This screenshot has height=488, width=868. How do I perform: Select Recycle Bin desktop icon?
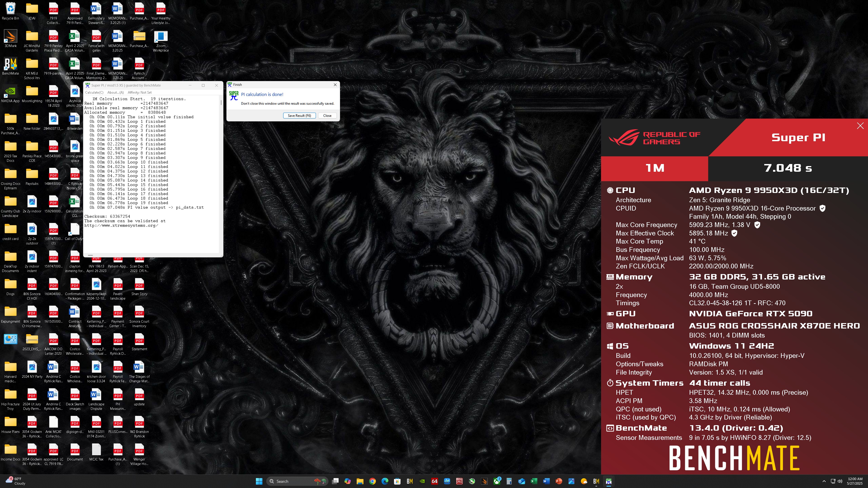[10, 12]
